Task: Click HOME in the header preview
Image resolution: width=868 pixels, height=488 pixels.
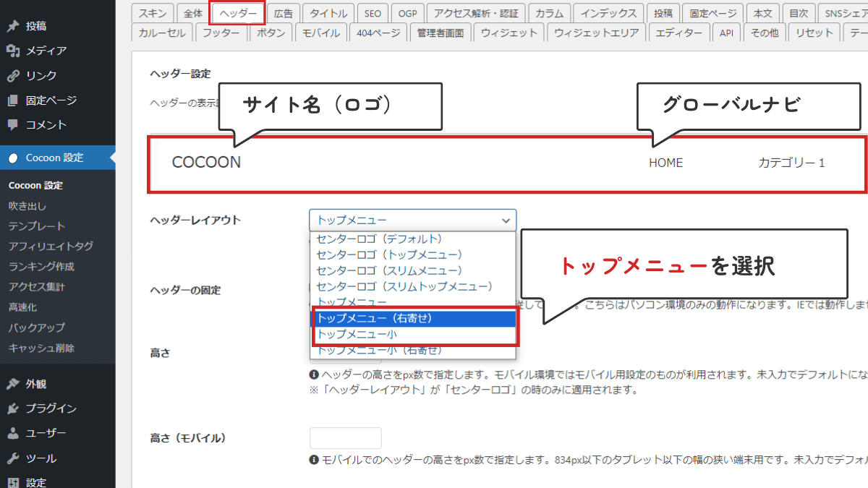Action: [x=665, y=163]
